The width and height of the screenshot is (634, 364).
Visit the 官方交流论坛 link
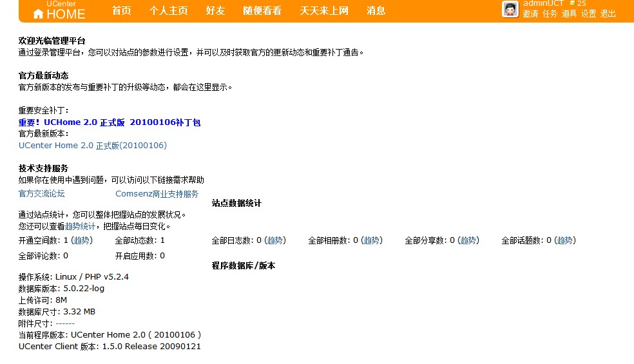coord(42,194)
